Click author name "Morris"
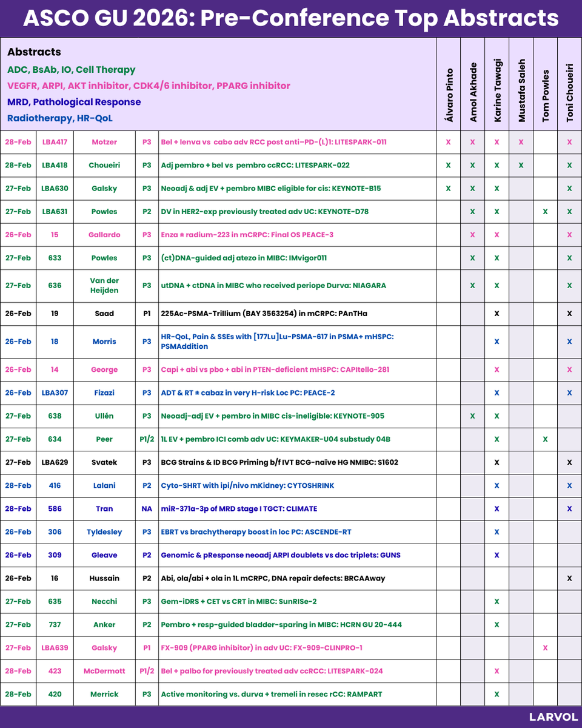 104,342
